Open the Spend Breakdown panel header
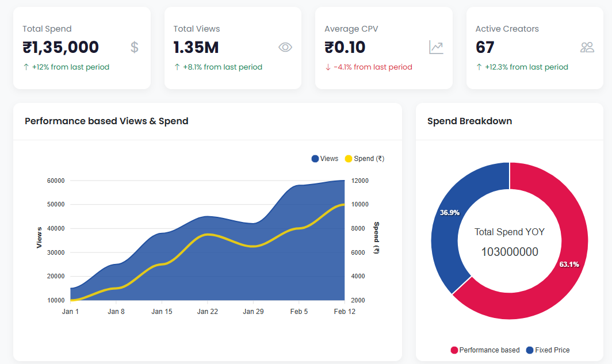 pyautogui.click(x=470, y=121)
